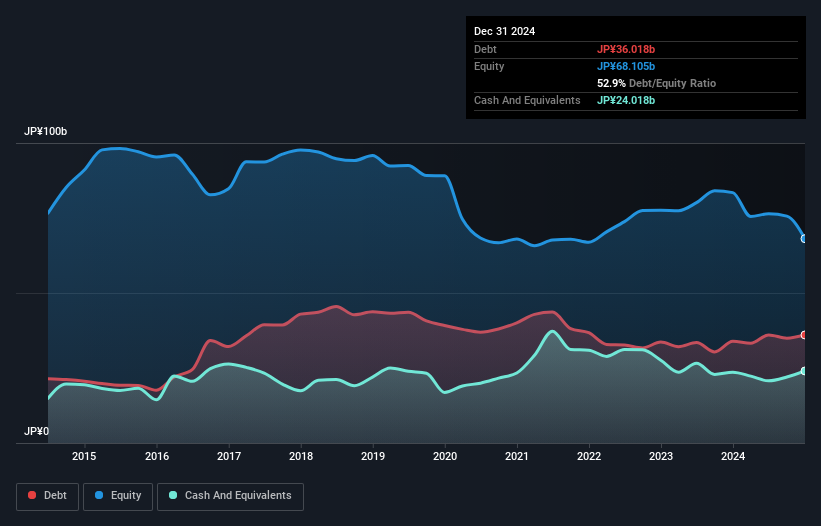Click the red Debt endpoint marker
This screenshot has width=821, height=526.
(804, 335)
